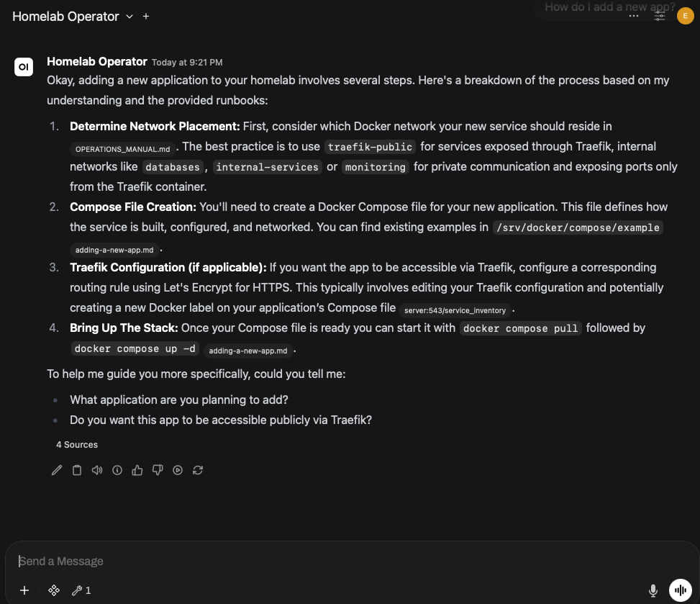This screenshot has width=700, height=604.
Task: Read the response aloud via the speaker icon
Action: 97,470
